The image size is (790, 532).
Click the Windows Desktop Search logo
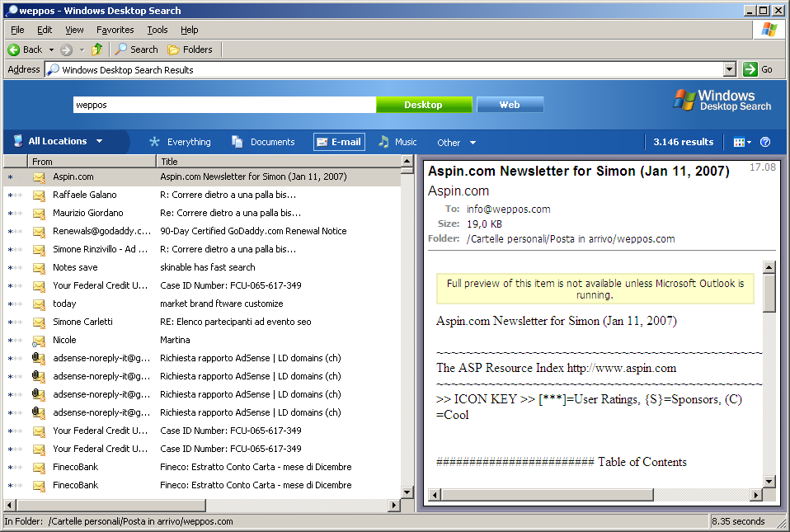click(x=722, y=101)
